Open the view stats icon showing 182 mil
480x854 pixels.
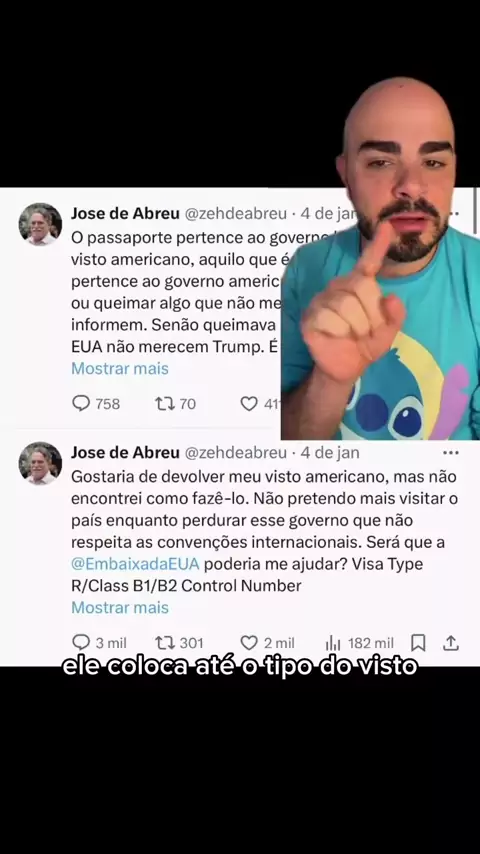333,643
